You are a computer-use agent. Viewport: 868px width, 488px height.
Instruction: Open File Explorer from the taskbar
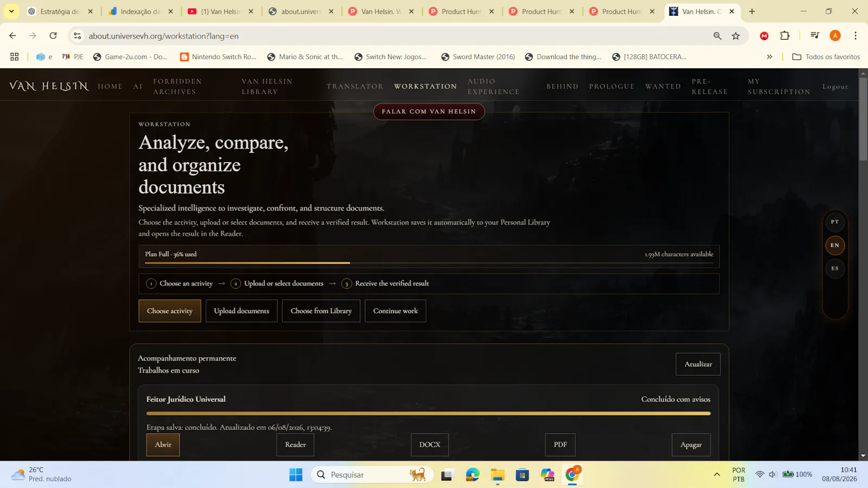[x=497, y=475]
